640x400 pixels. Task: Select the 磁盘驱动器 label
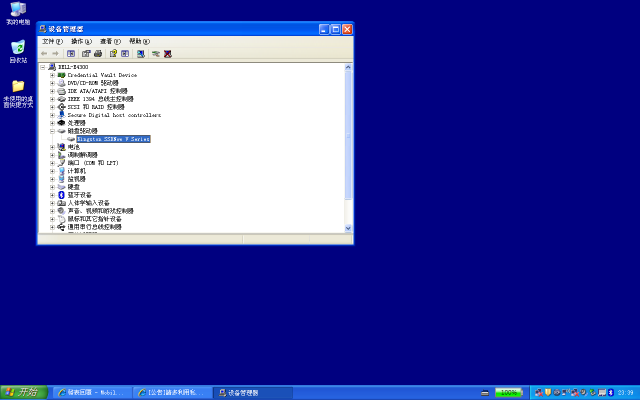pos(82,131)
